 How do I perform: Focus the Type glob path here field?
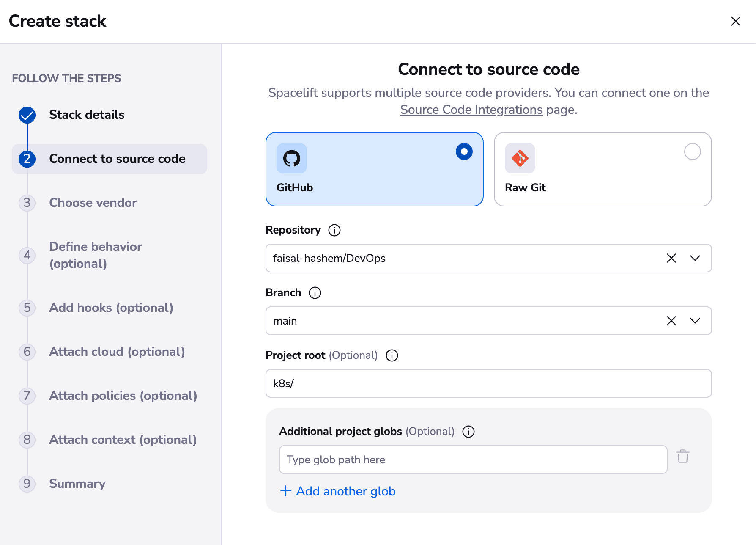tap(473, 460)
